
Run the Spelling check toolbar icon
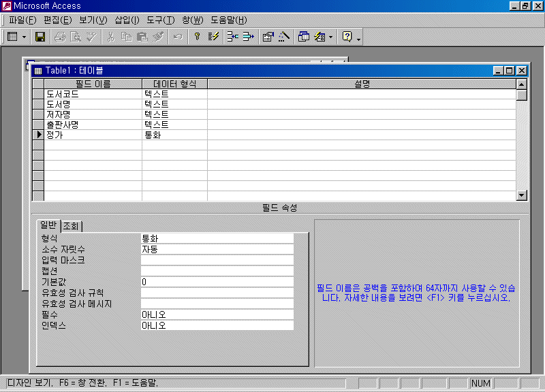pyautogui.click(x=91, y=37)
